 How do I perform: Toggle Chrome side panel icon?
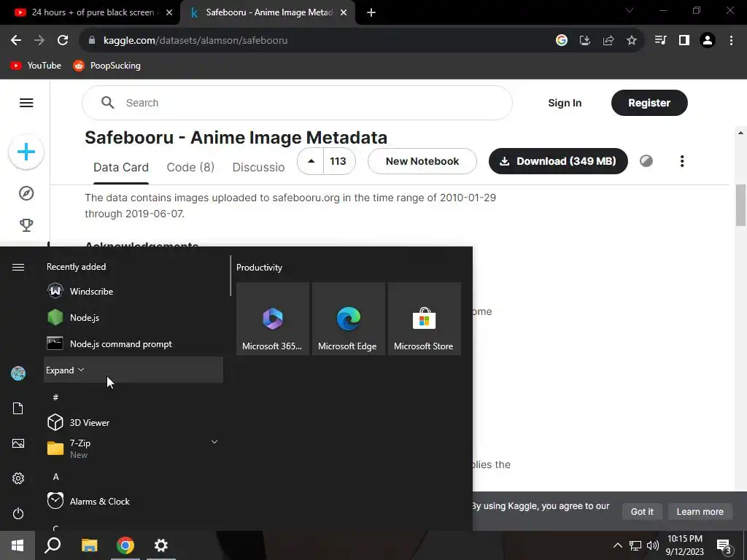[684, 41]
